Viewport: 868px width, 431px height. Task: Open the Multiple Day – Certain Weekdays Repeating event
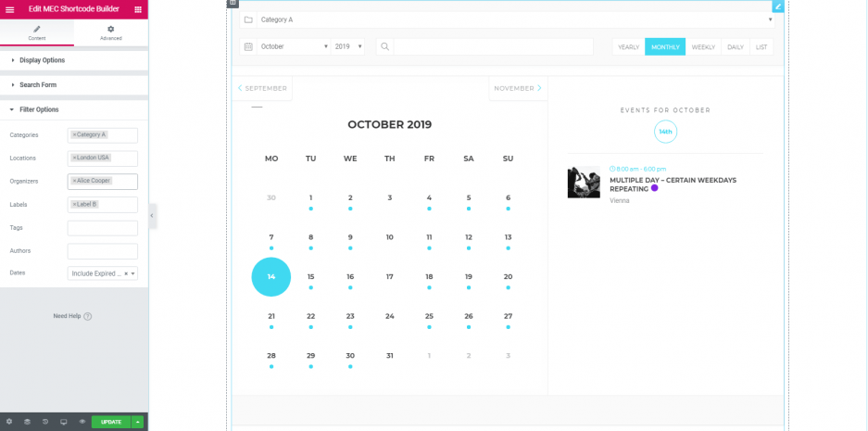673,184
